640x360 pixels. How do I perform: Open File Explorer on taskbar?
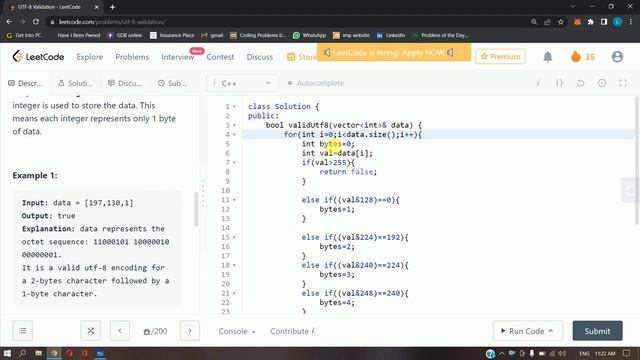click(38, 353)
